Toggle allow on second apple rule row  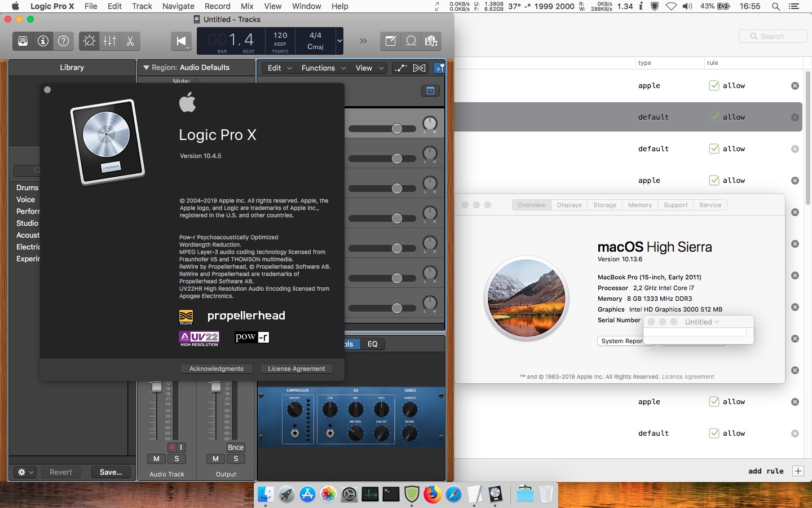714,180
